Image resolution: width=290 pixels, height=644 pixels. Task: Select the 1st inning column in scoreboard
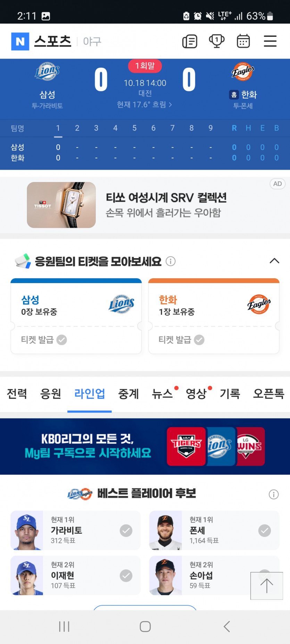(58, 128)
